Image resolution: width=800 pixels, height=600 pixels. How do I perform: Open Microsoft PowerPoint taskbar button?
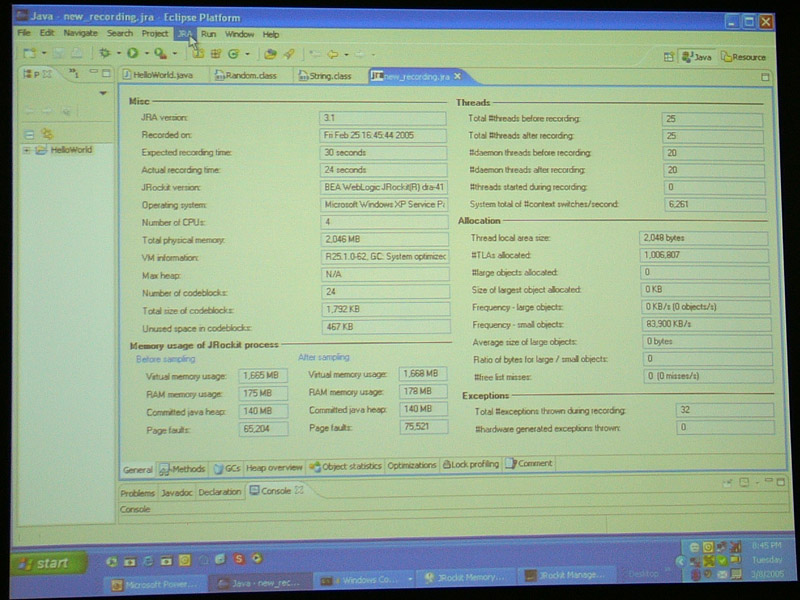tap(155, 584)
